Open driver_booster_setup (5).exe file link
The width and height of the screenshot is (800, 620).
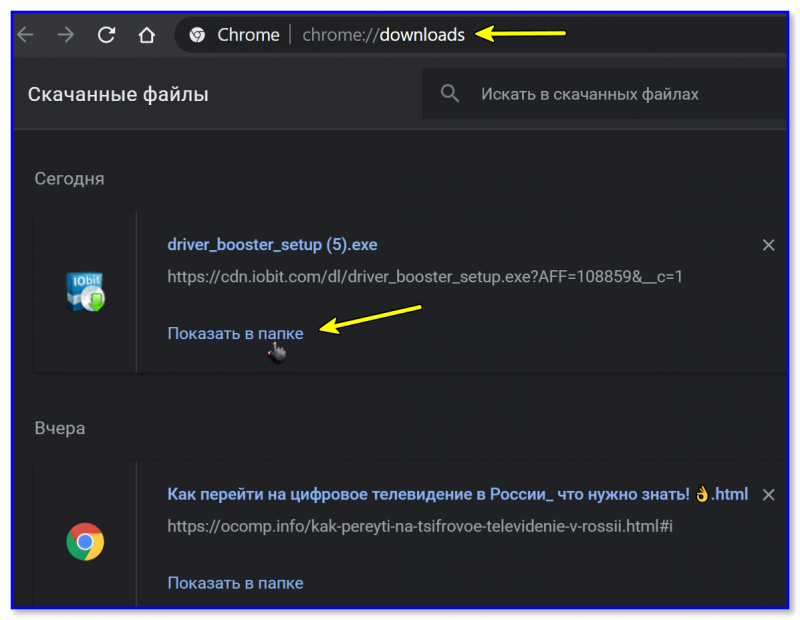click(x=272, y=245)
